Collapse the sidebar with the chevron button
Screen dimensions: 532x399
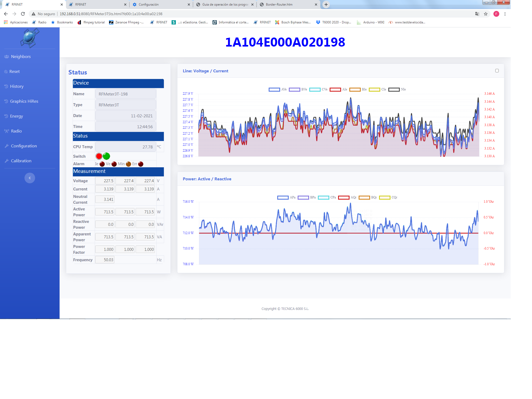click(x=30, y=178)
